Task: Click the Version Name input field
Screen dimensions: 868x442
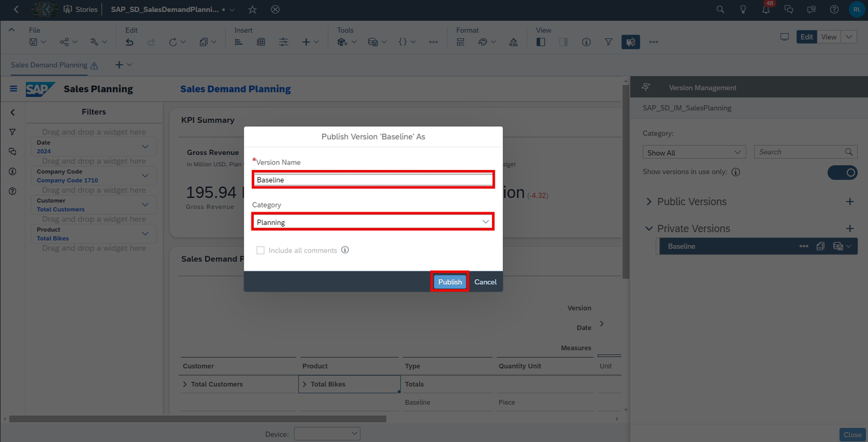Action: point(373,179)
